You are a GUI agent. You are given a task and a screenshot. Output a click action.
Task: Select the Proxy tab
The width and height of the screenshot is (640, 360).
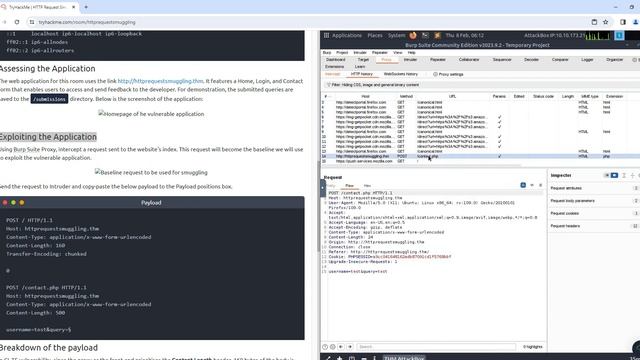pos(386,60)
